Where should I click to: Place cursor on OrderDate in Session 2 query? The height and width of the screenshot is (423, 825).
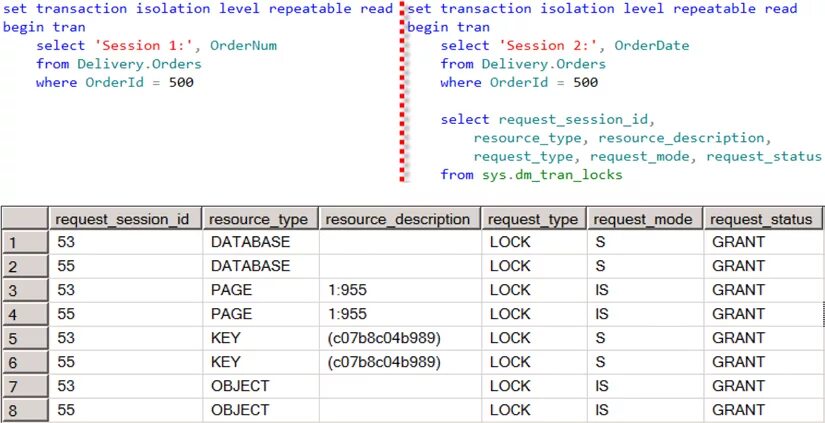pyautogui.click(x=651, y=46)
